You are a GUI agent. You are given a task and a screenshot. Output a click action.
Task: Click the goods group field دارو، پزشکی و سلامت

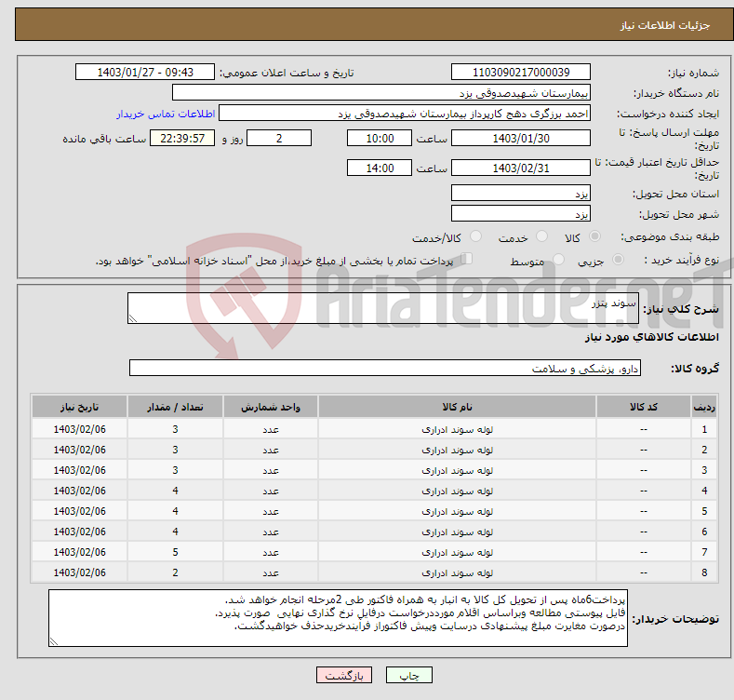click(385, 369)
